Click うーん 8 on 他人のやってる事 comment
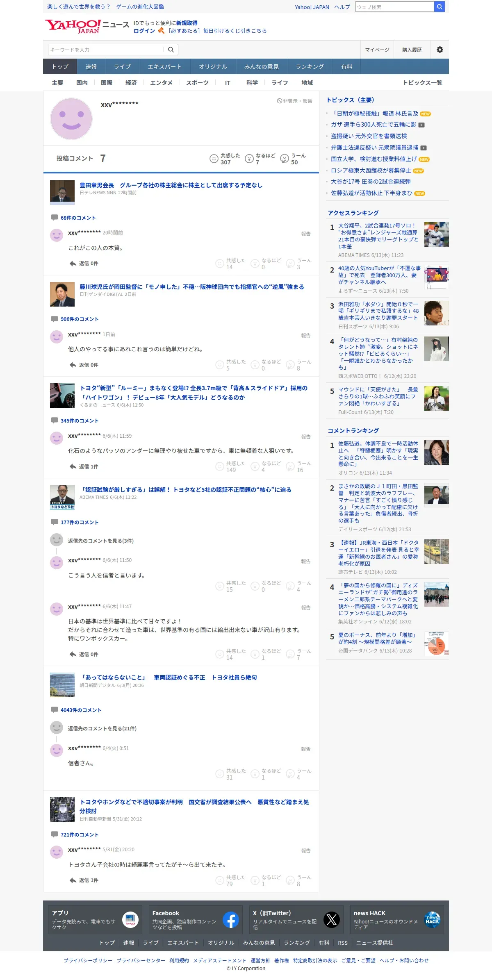Screen dimensions: 492x980 (299, 365)
